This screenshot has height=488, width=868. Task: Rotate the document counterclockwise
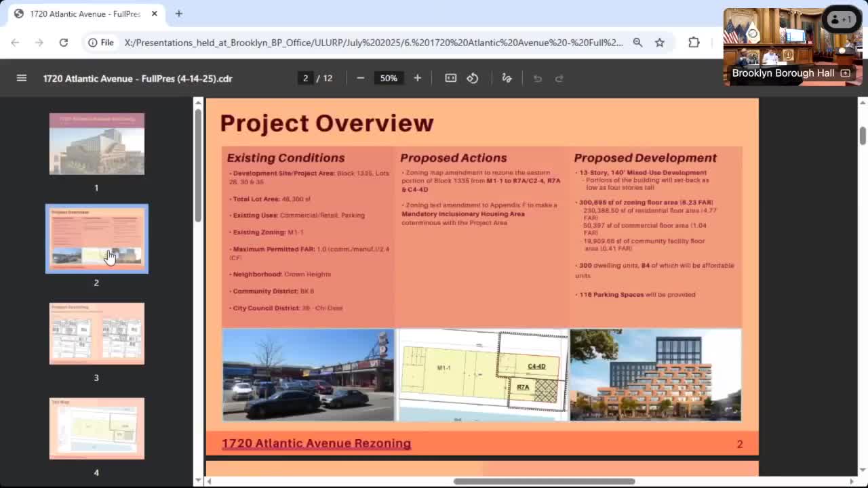[x=473, y=78]
